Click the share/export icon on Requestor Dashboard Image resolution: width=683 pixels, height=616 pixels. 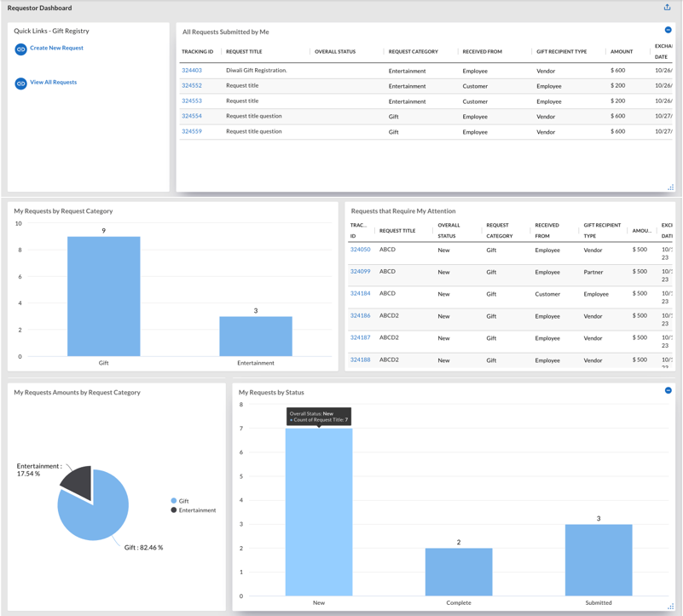point(667,8)
